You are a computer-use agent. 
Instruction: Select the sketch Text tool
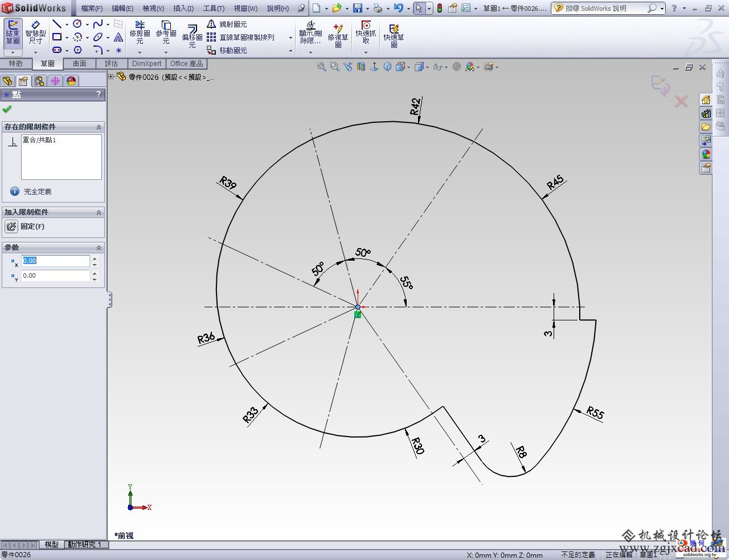pyautogui.click(x=118, y=37)
